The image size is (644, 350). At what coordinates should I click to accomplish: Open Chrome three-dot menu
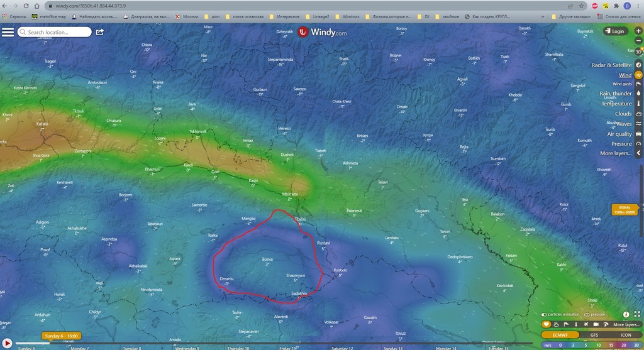point(638,6)
